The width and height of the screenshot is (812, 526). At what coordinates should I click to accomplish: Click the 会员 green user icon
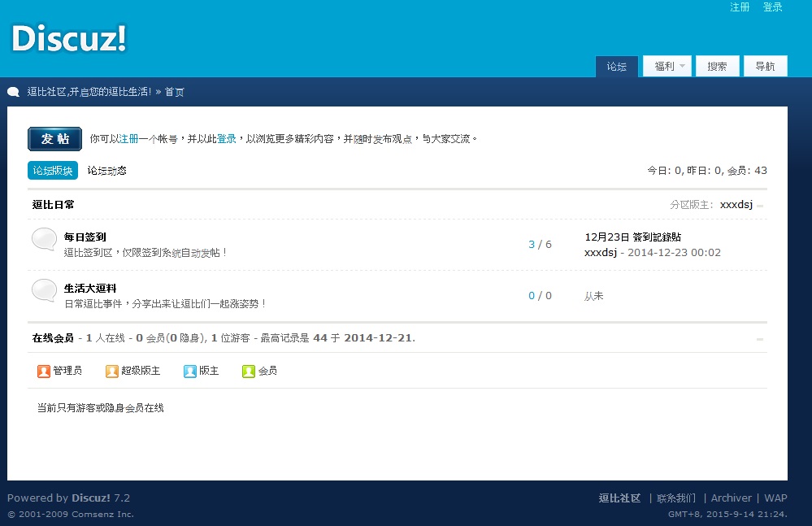249,372
